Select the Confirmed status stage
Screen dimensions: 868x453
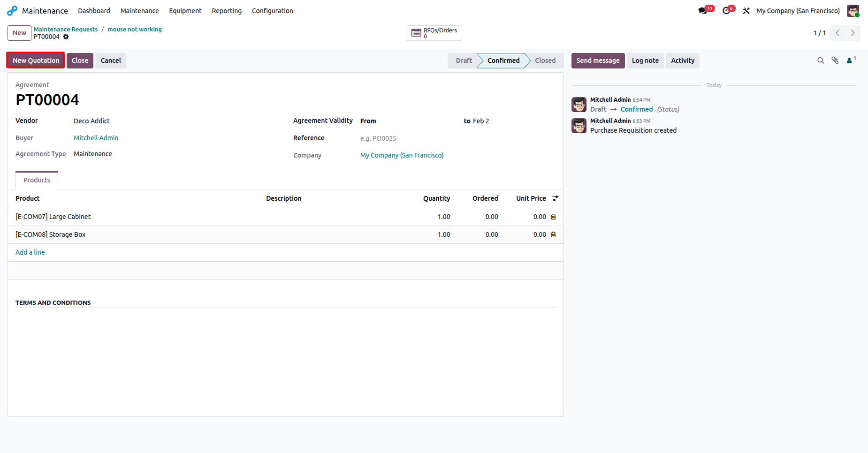(503, 60)
